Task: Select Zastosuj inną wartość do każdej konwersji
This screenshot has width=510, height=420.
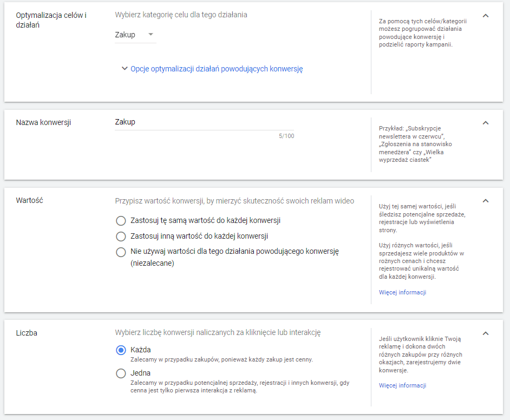Action: click(x=121, y=237)
